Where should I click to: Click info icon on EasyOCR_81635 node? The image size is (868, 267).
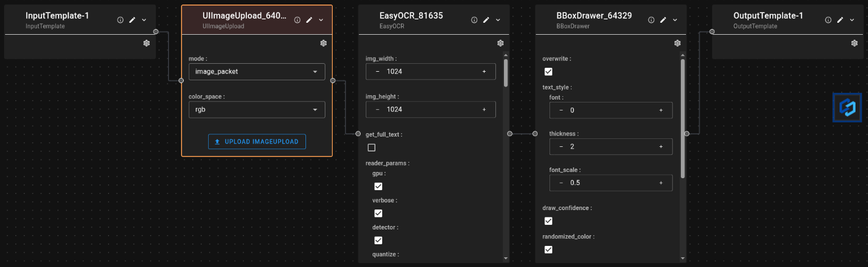(474, 20)
